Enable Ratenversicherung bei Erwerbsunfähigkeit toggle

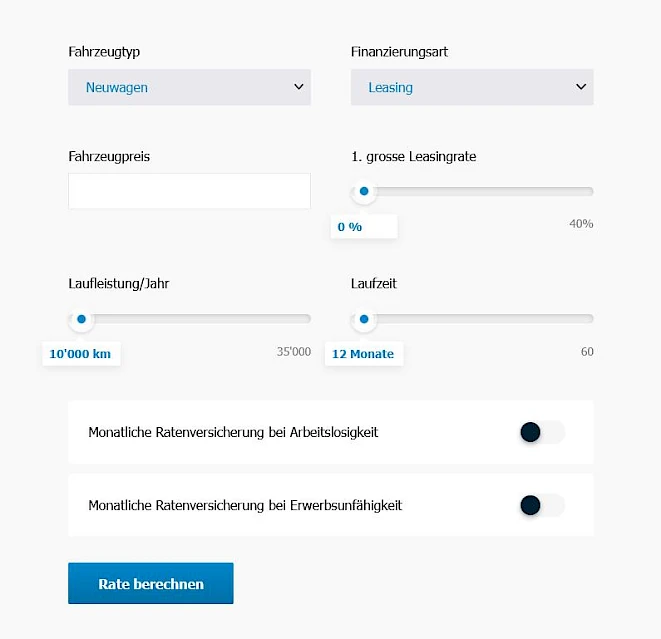(542, 505)
